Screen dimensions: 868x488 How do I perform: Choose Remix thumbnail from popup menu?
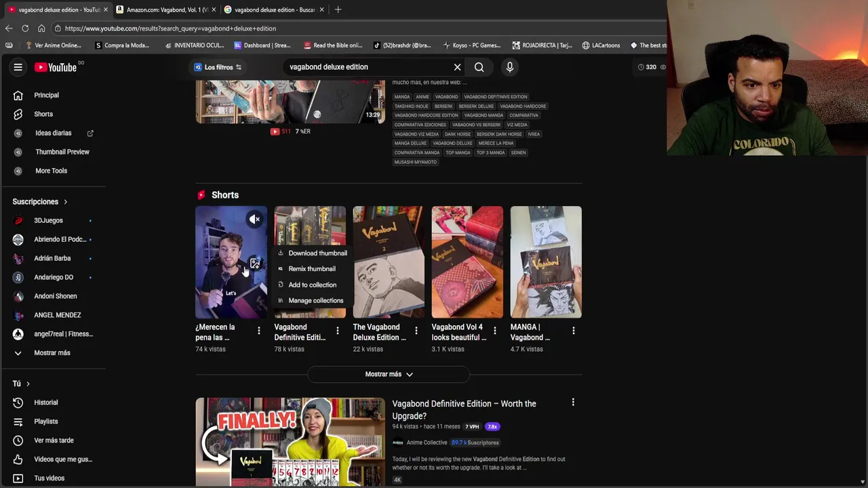(312, 268)
